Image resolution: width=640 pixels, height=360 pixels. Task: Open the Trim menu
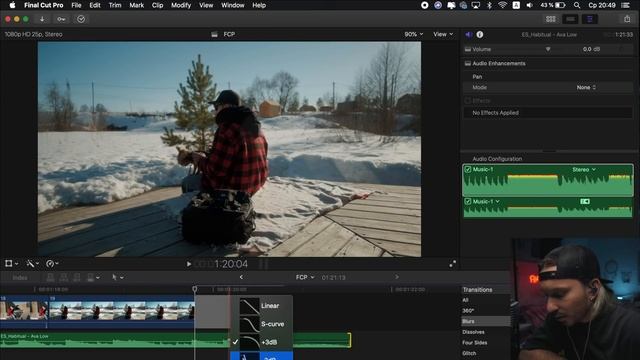(x=115, y=5)
